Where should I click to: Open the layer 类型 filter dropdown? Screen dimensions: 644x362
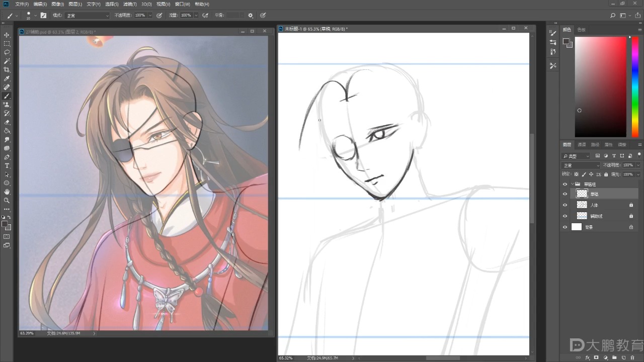pyautogui.click(x=576, y=156)
